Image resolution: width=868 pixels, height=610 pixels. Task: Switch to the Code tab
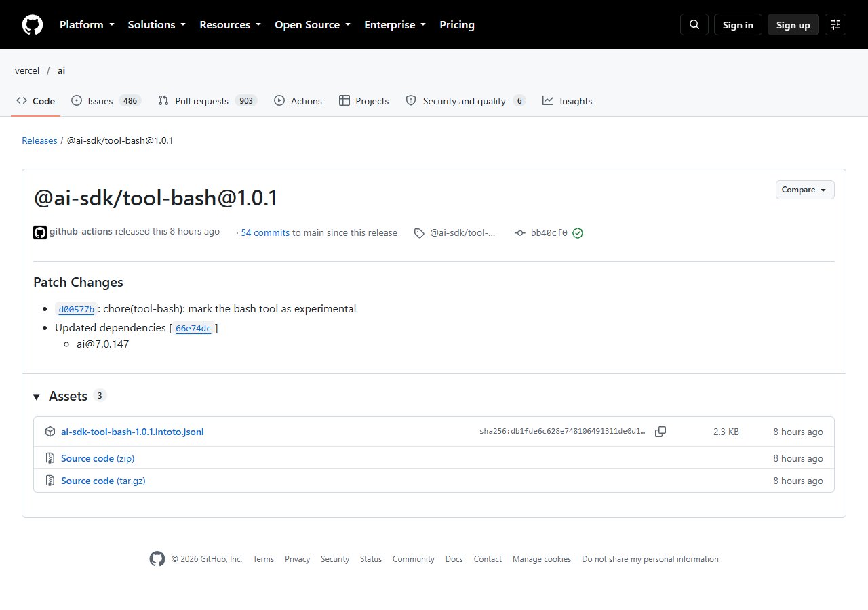click(36, 101)
